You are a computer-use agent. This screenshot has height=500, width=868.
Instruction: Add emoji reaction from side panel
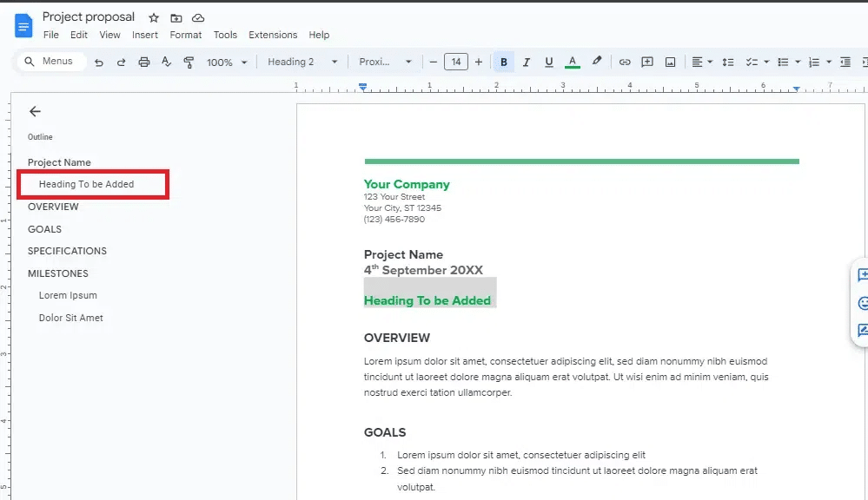pyautogui.click(x=863, y=303)
